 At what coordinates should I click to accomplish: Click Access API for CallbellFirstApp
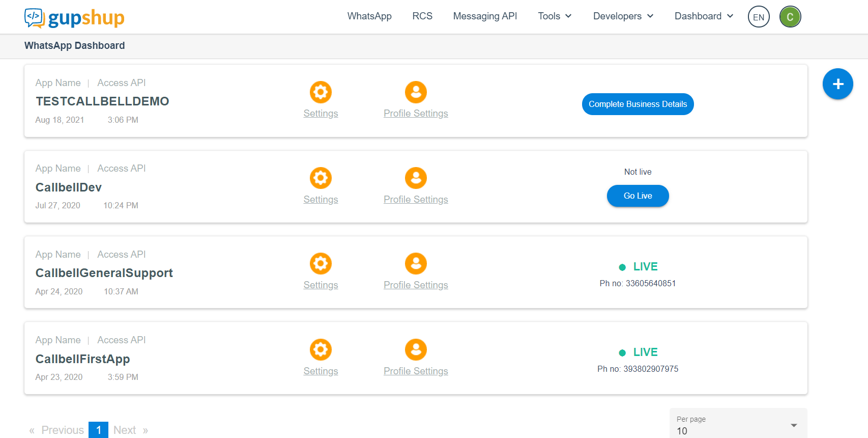pyautogui.click(x=122, y=340)
